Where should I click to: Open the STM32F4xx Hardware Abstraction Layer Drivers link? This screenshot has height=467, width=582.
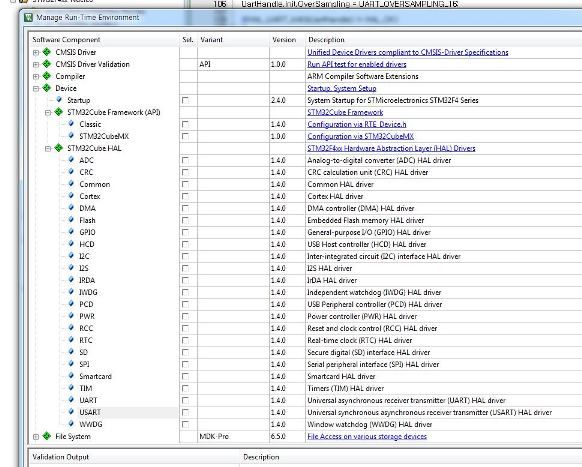tap(391, 148)
